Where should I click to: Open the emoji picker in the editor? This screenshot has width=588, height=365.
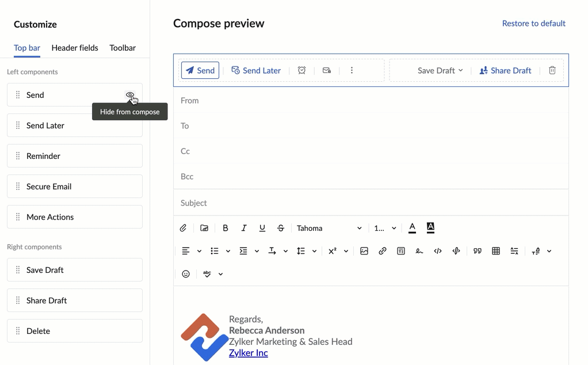point(185,273)
